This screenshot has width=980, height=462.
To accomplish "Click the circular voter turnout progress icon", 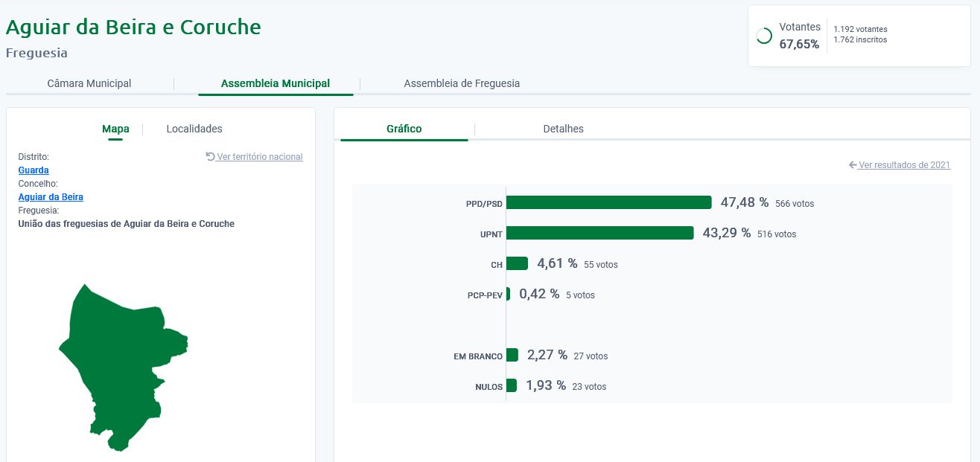I will tap(763, 36).
